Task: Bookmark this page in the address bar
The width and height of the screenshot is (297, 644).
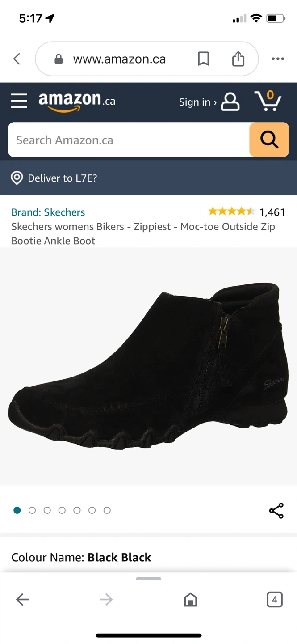Action: point(203,59)
